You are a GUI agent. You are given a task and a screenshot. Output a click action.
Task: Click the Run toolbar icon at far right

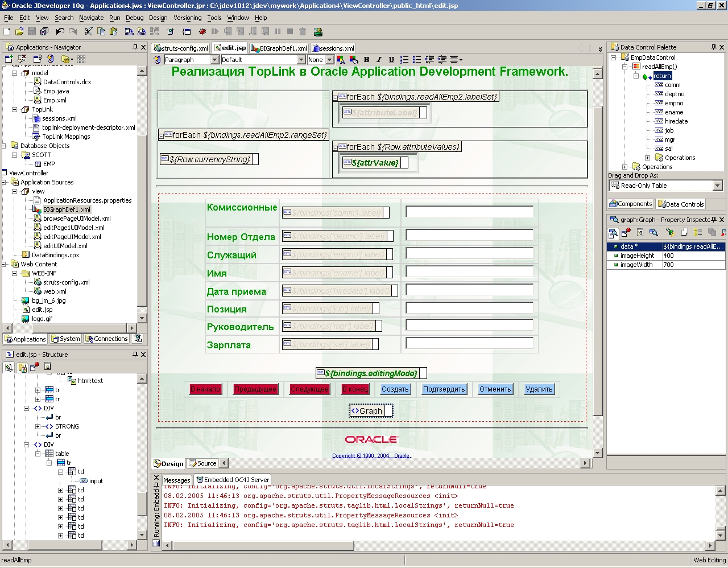(318, 32)
